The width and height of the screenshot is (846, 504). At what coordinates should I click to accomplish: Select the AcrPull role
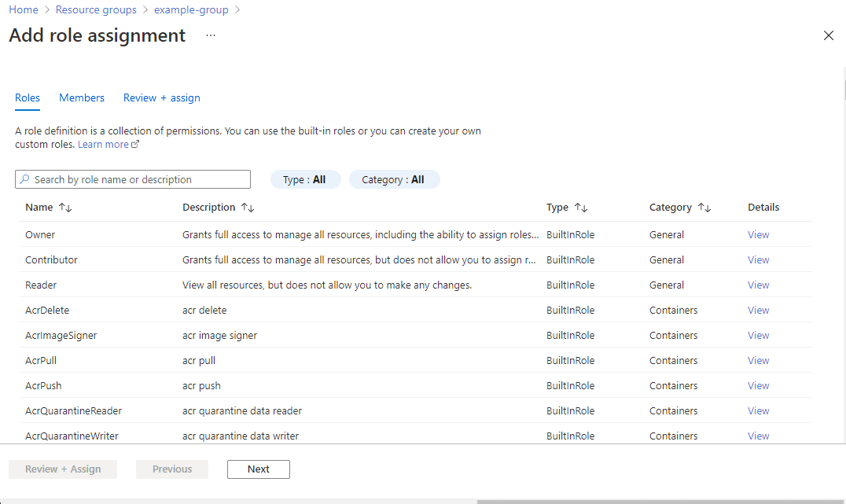pyautogui.click(x=415, y=360)
